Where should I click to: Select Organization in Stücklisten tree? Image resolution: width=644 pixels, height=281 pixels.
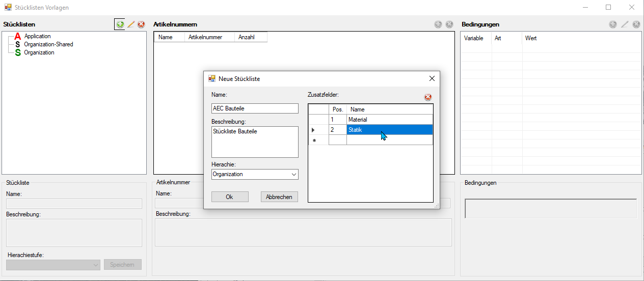(39, 52)
